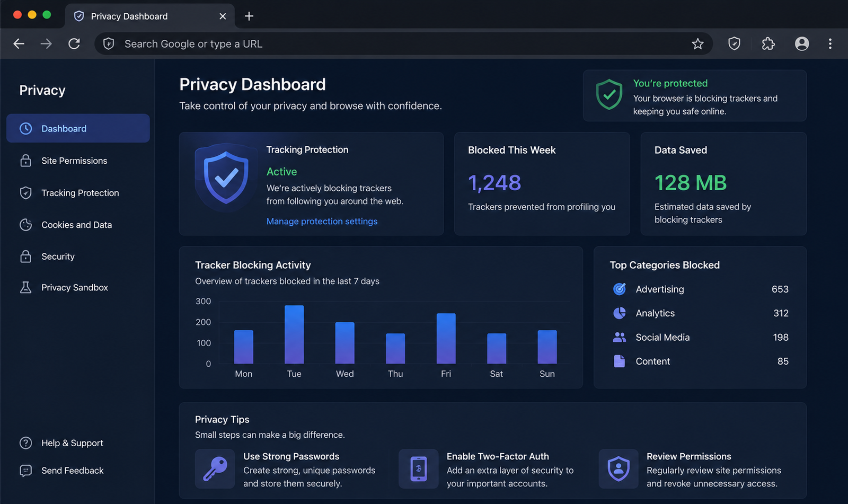848x504 pixels.
Task: Select the Wed bar in the chart
Action: (x=345, y=343)
